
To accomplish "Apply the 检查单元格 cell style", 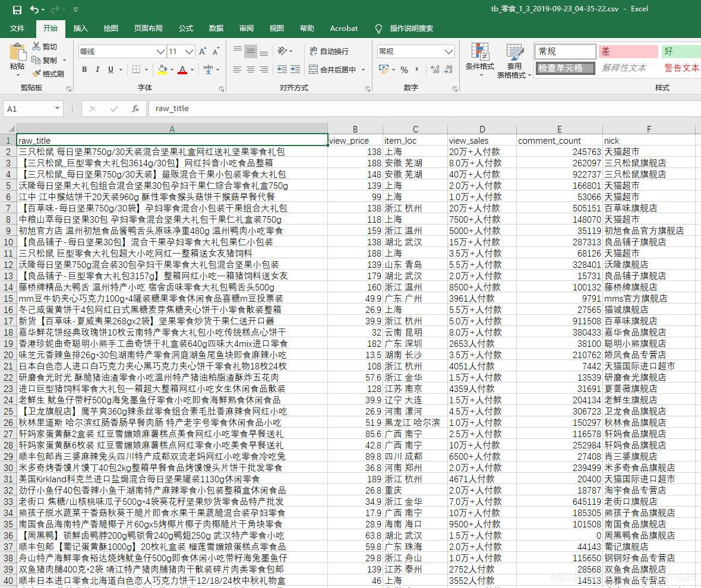I will click(x=566, y=68).
